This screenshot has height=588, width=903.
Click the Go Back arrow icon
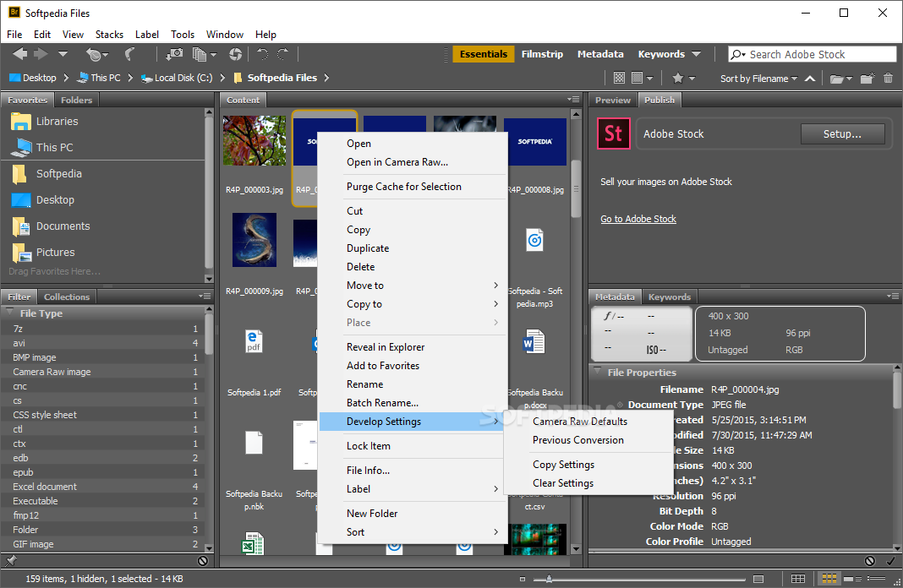[20, 54]
